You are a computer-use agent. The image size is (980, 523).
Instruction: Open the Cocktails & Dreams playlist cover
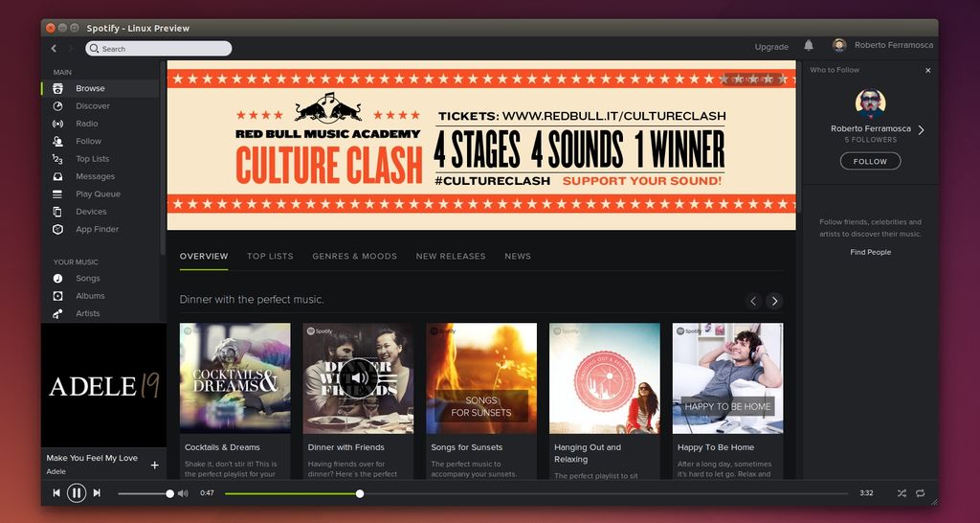235,378
